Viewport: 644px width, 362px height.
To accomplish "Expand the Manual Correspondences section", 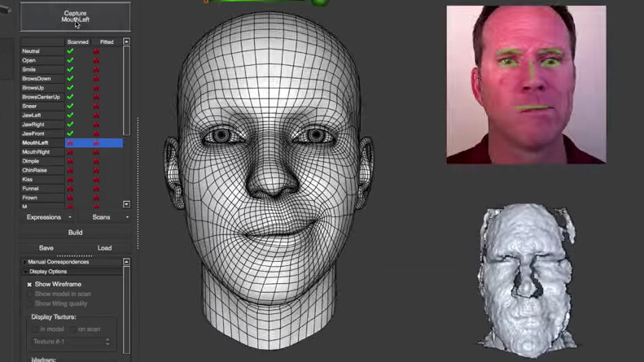I will pyautogui.click(x=24, y=262).
